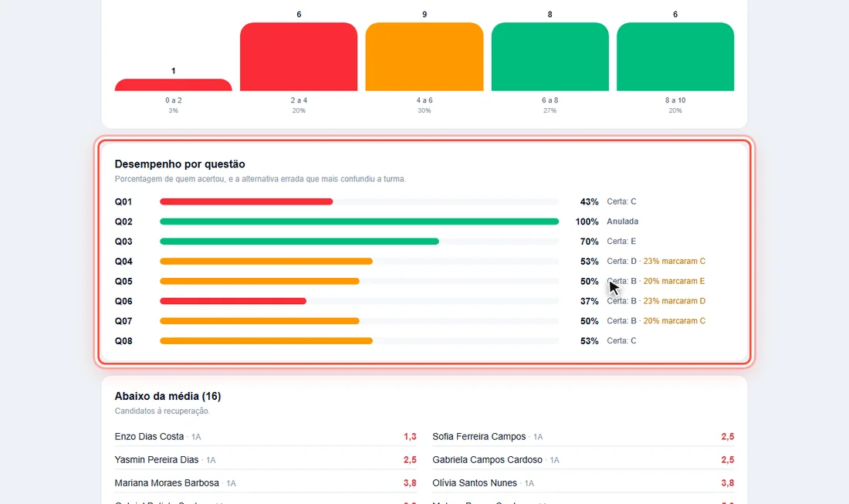Select student "Mariana Moraes Barbosa"
The width and height of the screenshot is (849, 504).
point(167,483)
